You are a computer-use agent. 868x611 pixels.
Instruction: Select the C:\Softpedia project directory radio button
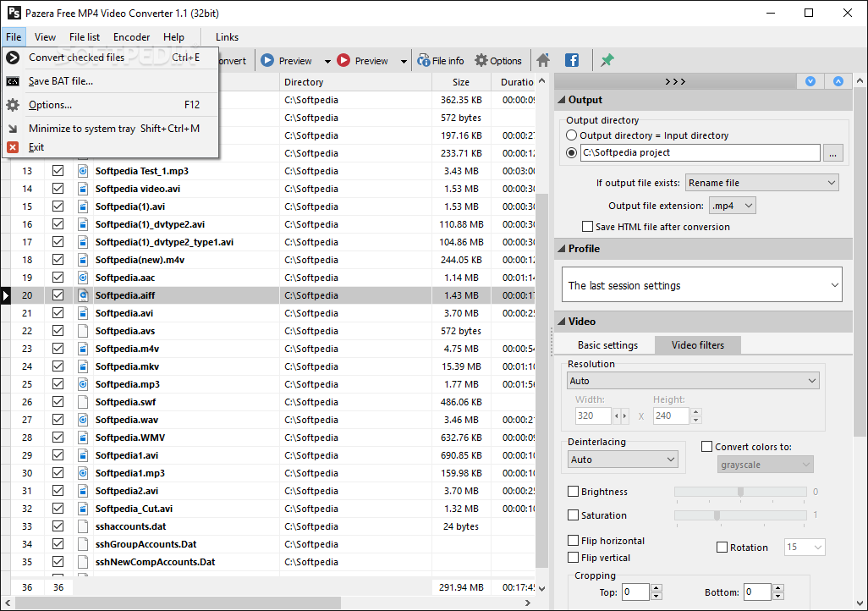coord(571,153)
